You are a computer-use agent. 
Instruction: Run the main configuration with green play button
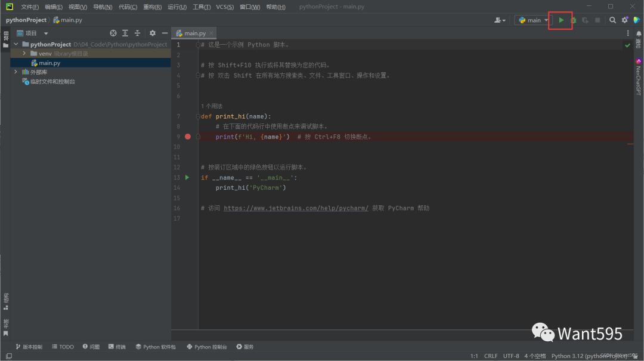[x=561, y=20]
